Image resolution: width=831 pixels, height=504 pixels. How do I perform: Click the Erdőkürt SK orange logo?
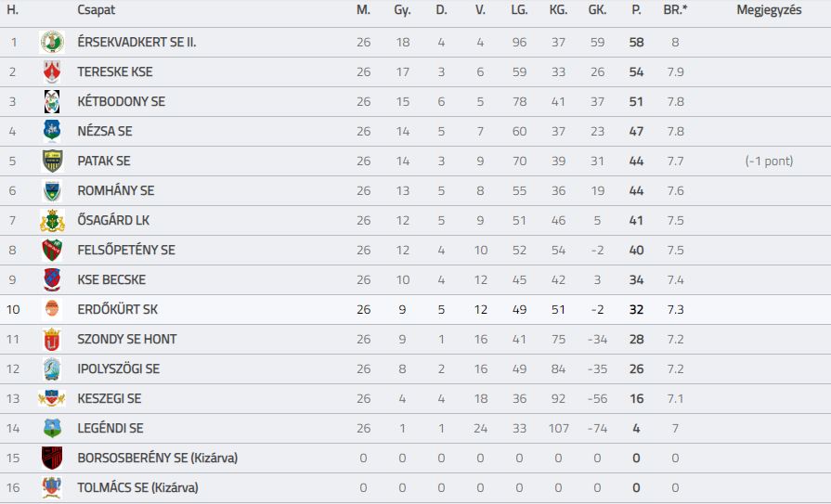pyautogui.click(x=52, y=309)
